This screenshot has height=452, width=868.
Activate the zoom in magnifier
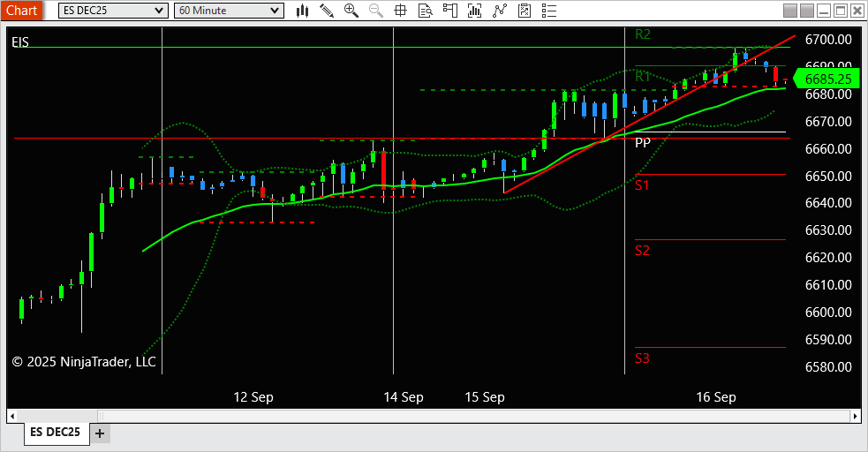[x=351, y=11]
